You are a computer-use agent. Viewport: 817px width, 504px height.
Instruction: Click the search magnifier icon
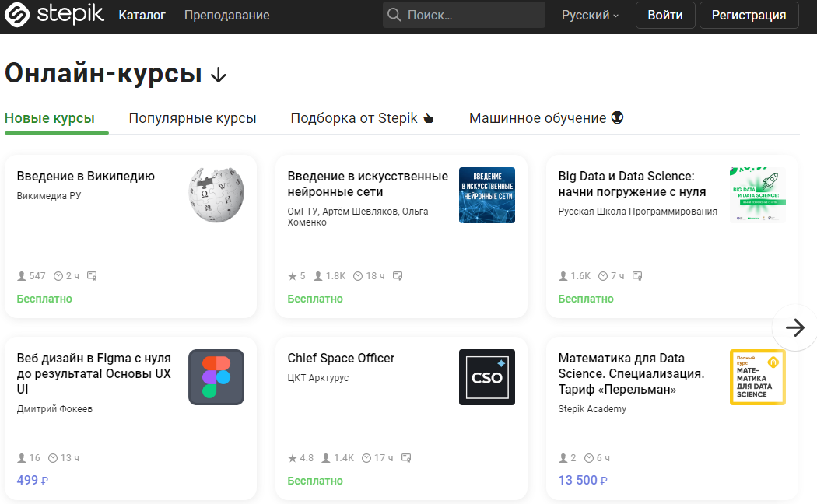[394, 15]
